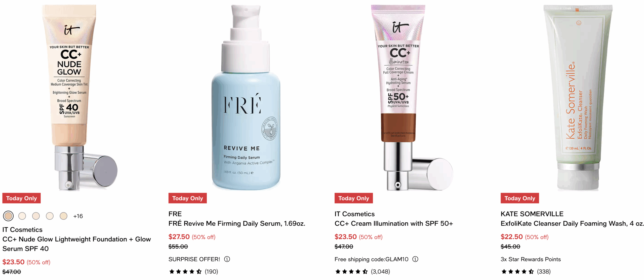Image resolution: width=644 pixels, height=280 pixels.
Task: View the FRE serum star rating (190)
Action: tap(193, 271)
